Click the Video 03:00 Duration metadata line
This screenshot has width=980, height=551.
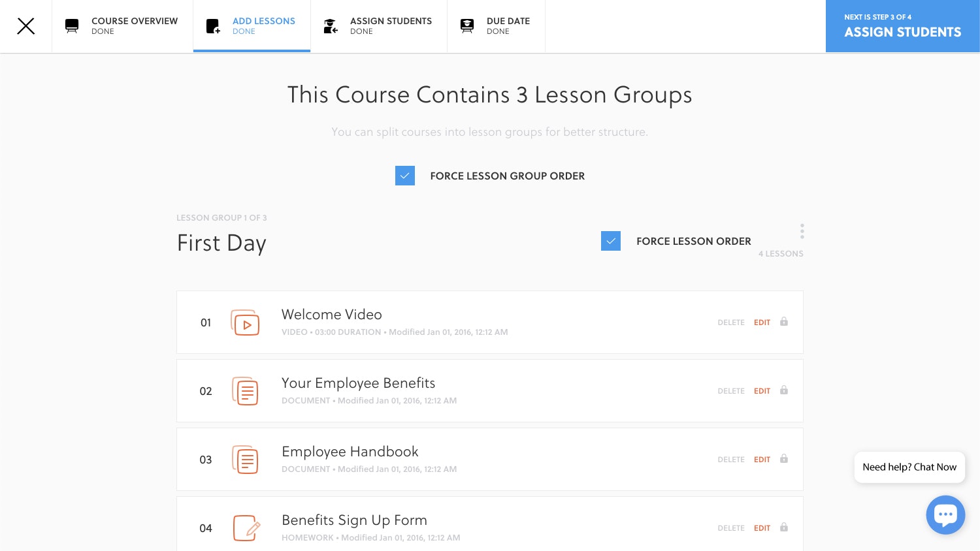coord(395,332)
